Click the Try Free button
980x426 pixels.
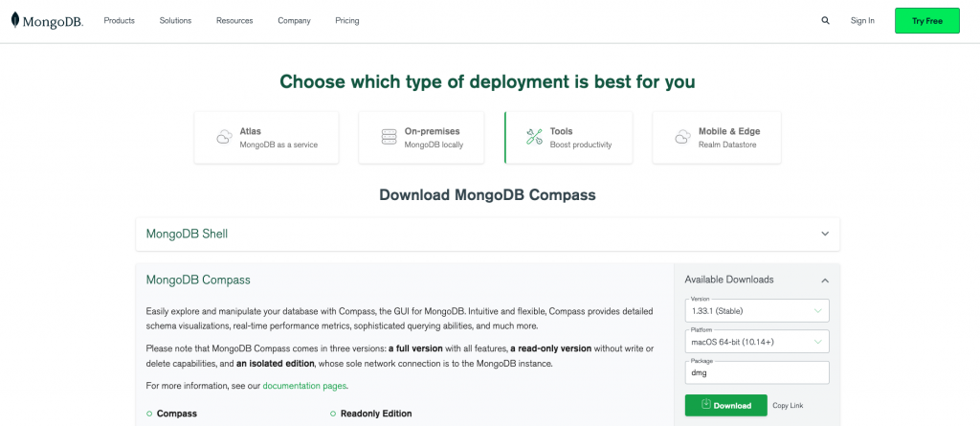pos(926,21)
